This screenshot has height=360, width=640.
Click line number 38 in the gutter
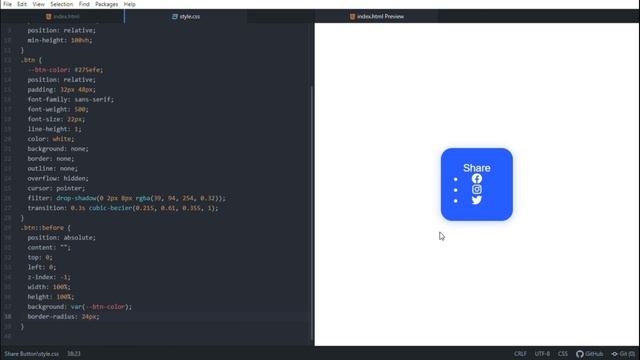coord(8,317)
